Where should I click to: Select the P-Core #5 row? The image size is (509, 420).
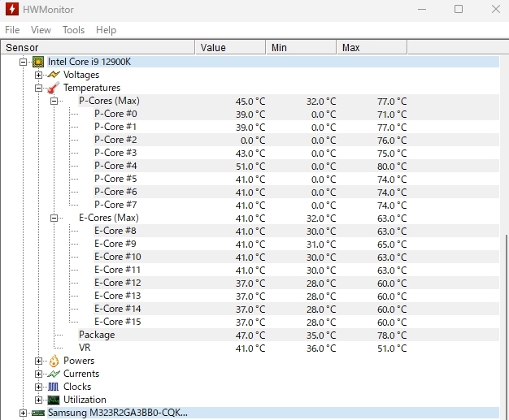[296, 179]
